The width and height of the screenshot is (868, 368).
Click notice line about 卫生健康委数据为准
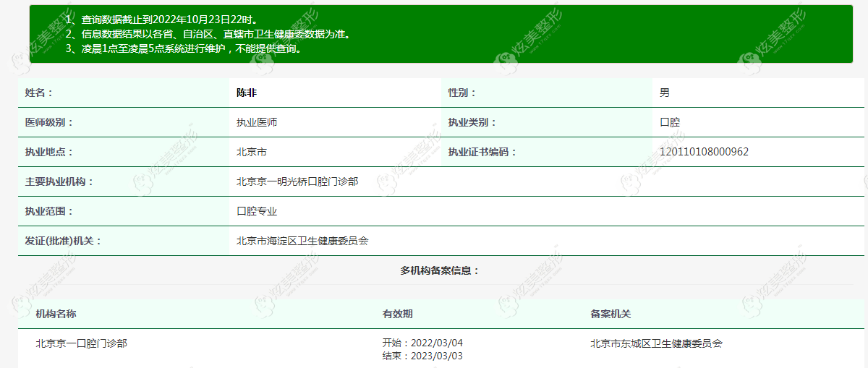coord(208,34)
